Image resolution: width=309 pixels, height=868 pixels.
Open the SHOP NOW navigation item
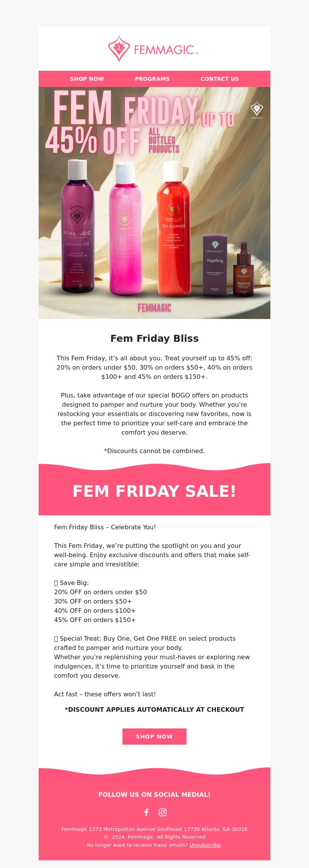[x=87, y=79]
